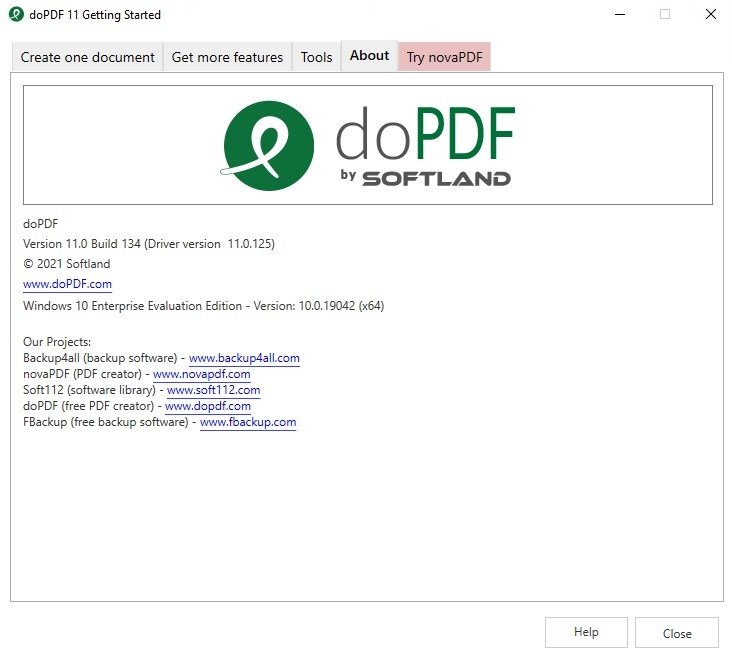Open the www.doPDF.com link
This screenshot has width=732, height=659.
tap(67, 284)
